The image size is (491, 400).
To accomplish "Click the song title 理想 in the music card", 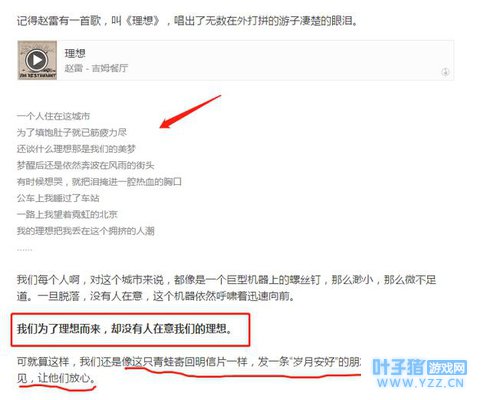I will click(75, 53).
